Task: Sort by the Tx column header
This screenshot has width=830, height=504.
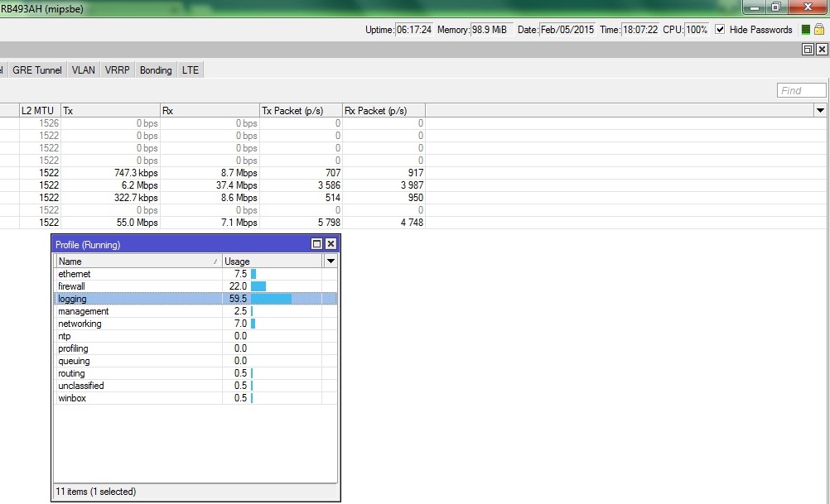Action: point(111,111)
